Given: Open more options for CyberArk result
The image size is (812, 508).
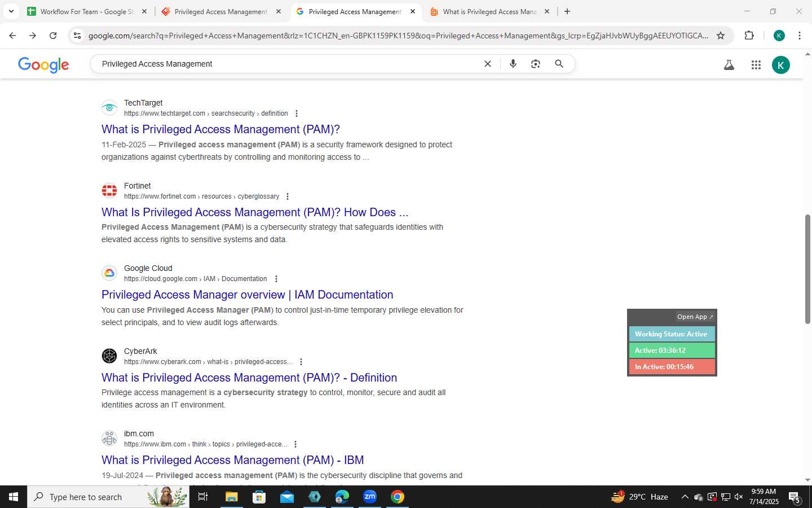Looking at the screenshot, I should click(301, 362).
